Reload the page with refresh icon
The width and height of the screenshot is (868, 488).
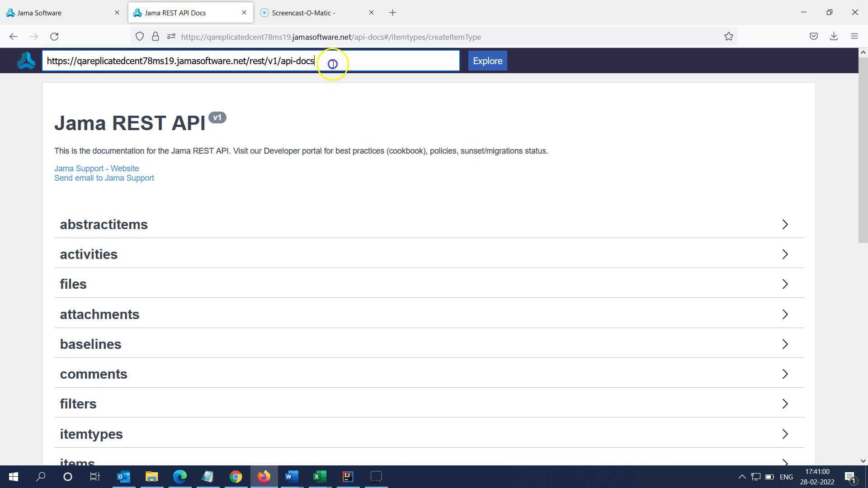coord(54,37)
